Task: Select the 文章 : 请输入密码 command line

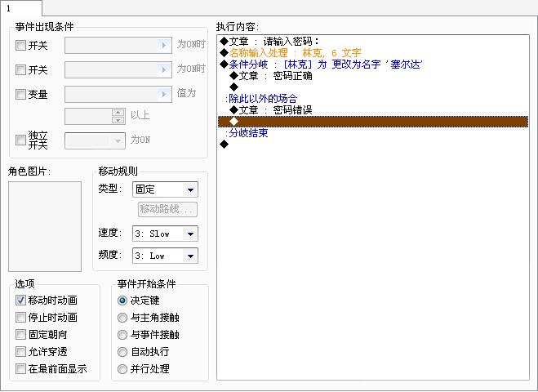Action: (373, 42)
